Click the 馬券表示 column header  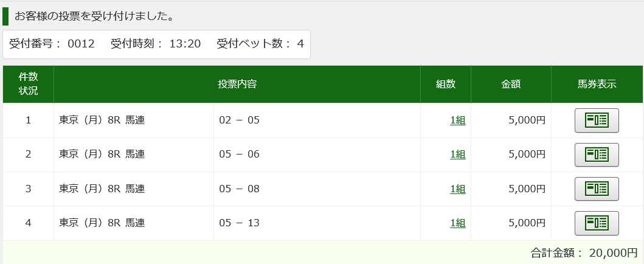pos(597,84)
